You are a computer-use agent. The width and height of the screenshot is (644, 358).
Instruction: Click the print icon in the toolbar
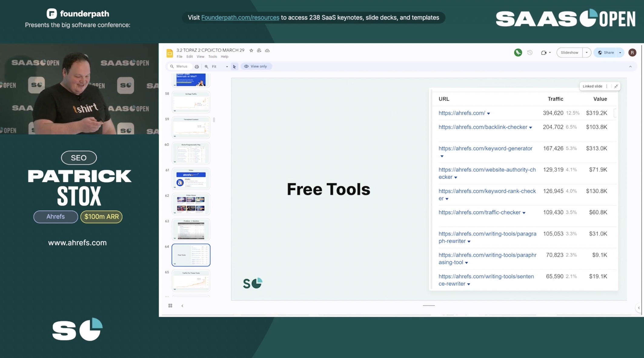[197, 66]
